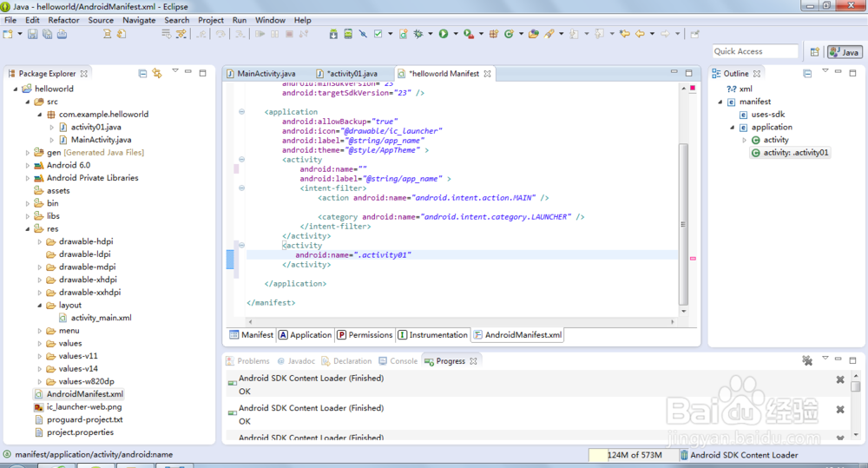Switch to the Manifest editor page tab
This screenshot has width=868, height=468.
(x=252, y=335)
